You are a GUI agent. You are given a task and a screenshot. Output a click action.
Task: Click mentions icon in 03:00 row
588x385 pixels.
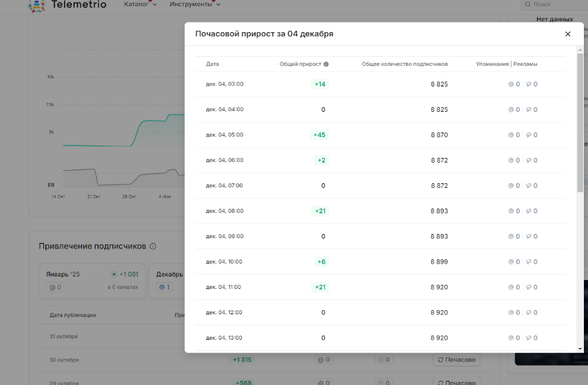[511, 84]
